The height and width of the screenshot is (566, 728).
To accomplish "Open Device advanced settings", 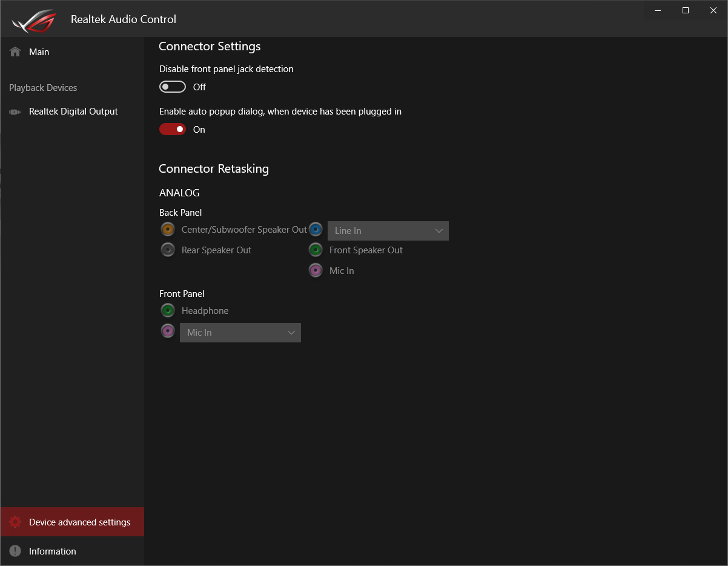I will (72, 522).
